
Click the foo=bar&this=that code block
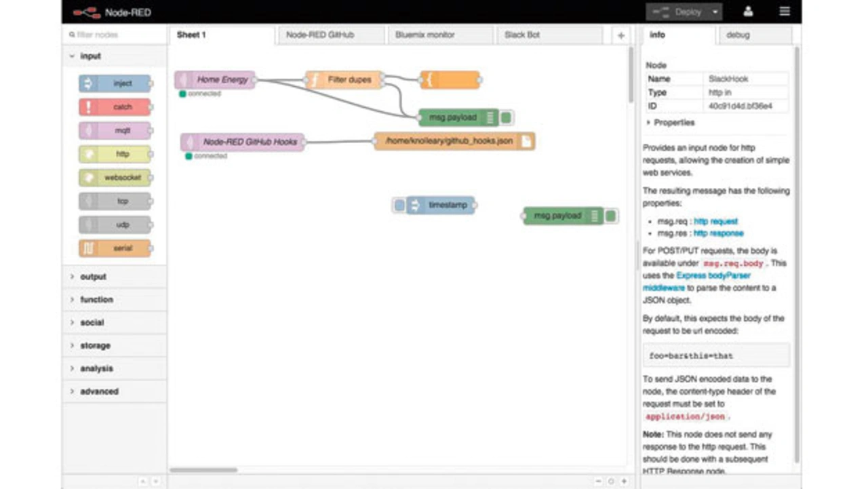[716, 355]
